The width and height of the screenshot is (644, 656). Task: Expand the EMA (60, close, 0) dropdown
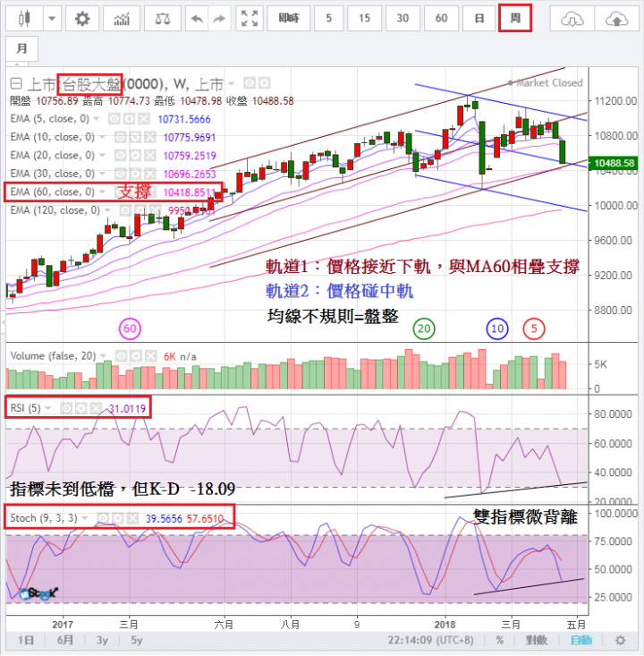102,192
